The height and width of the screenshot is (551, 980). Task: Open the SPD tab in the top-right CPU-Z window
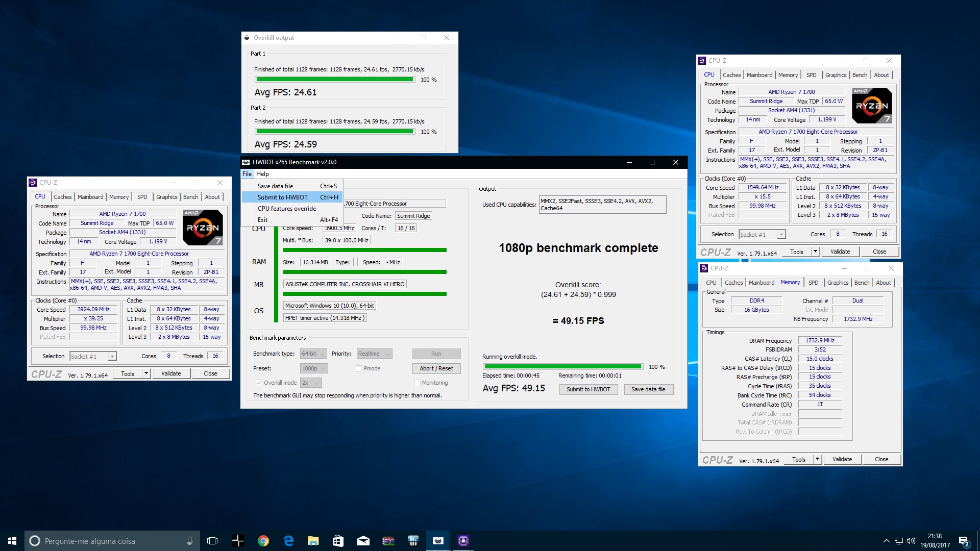(x=811, y=75)
